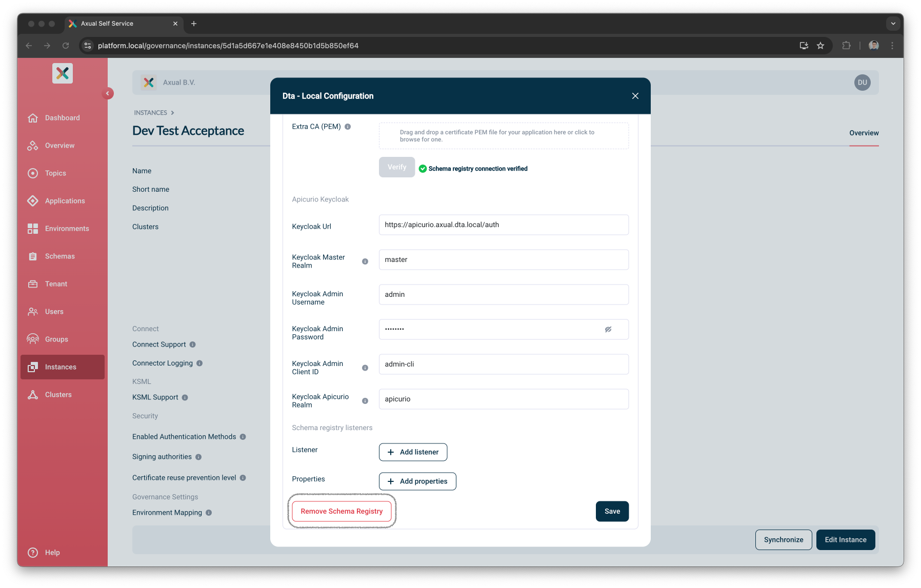Open the tab search dropdown arrow
The image size is (921, 588).
[x=893, y=24]
